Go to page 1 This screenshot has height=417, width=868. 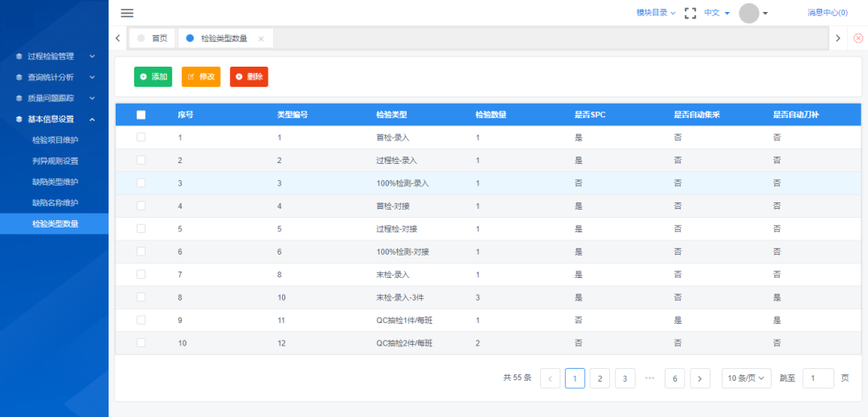[575, 378]
